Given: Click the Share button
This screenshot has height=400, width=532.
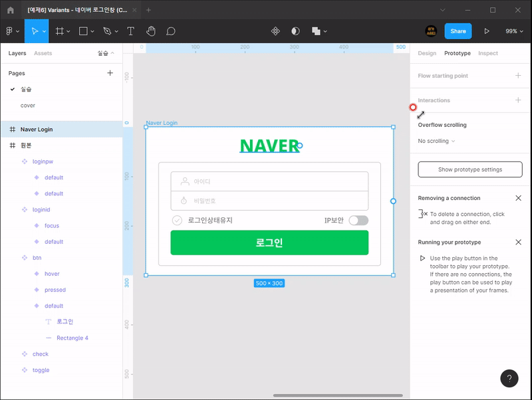Looking at the screenshot, I should (x=458, y=31).
